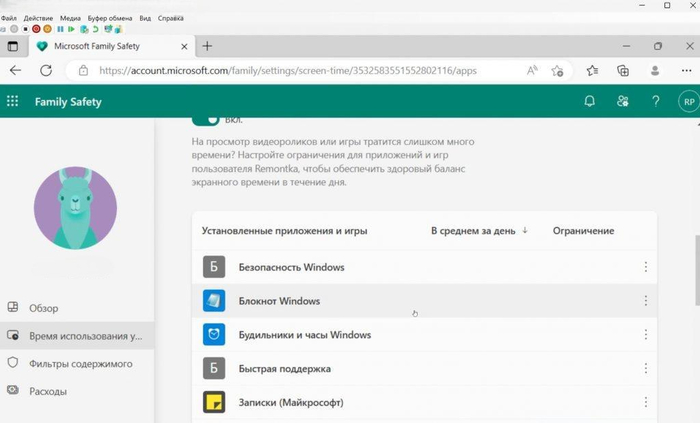Viewport: 700px width, 423px height.
Task: Open Фильтры содержимого in sidebar
Action: 80,364
